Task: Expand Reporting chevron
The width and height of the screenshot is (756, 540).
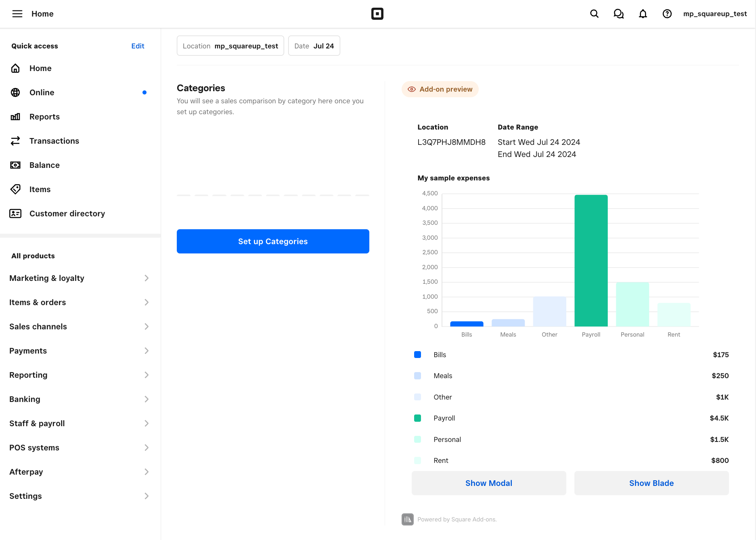Action: pos(147,375)
